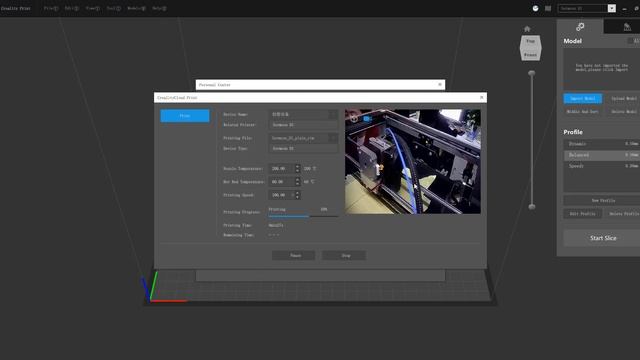This screenshot has height=360, width=640.
Task: Click the printing progress bar
Action: (x=303, y=216)
